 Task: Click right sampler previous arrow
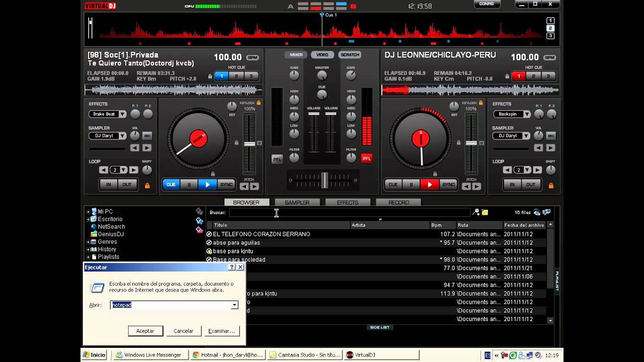(x=538, y=148)
